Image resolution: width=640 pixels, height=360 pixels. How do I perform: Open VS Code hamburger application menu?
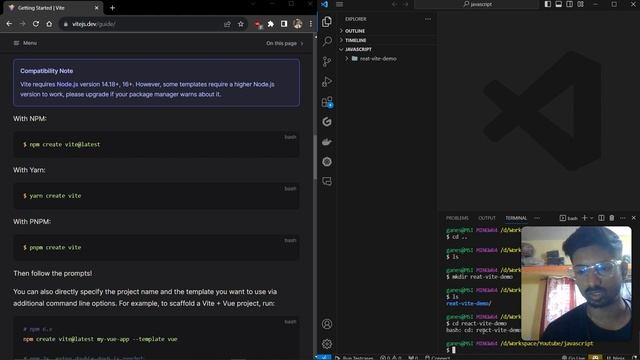(339, 4)
